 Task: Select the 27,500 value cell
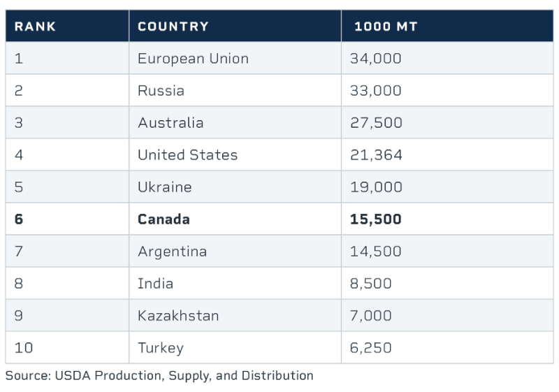tap(376, 123)
